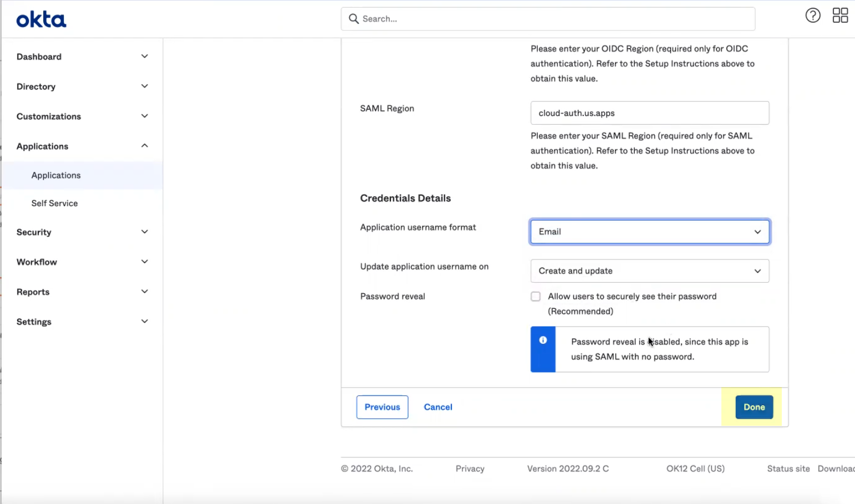The width and height of the screenshot is (855, 504).
Task: Collapse the Applications menu chevron
Action: tap(145, 146)
